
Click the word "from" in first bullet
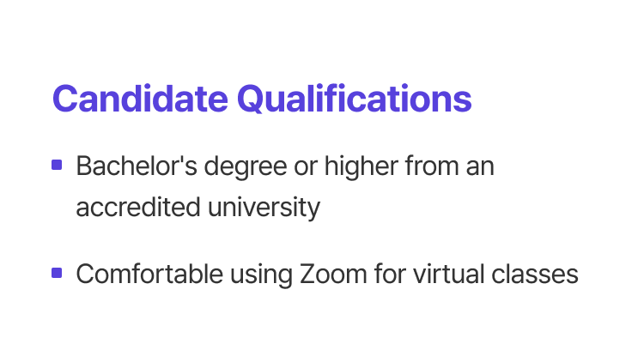(x=430, y=166)
